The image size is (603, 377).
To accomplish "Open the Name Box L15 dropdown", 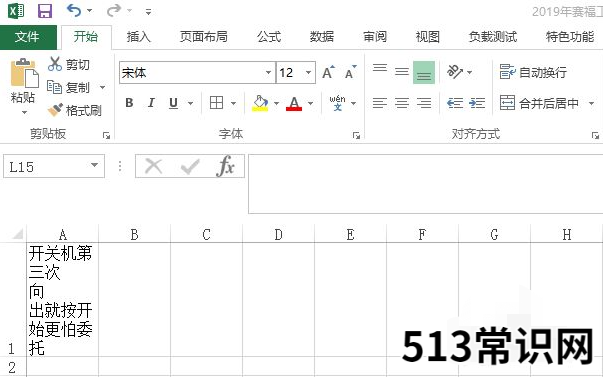I will coord(94,165).
